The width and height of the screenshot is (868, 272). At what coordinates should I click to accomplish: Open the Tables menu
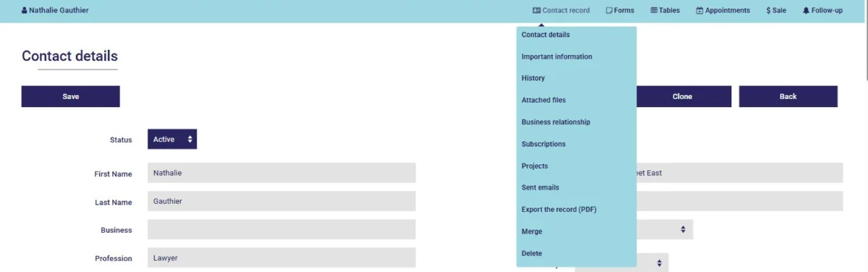pyautogui.click(x=665, y=11)
